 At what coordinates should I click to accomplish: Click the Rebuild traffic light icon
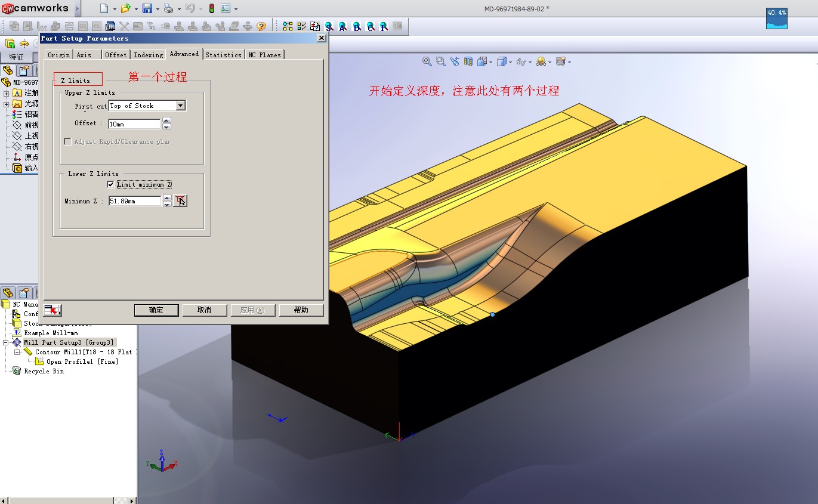coord(212,8)
